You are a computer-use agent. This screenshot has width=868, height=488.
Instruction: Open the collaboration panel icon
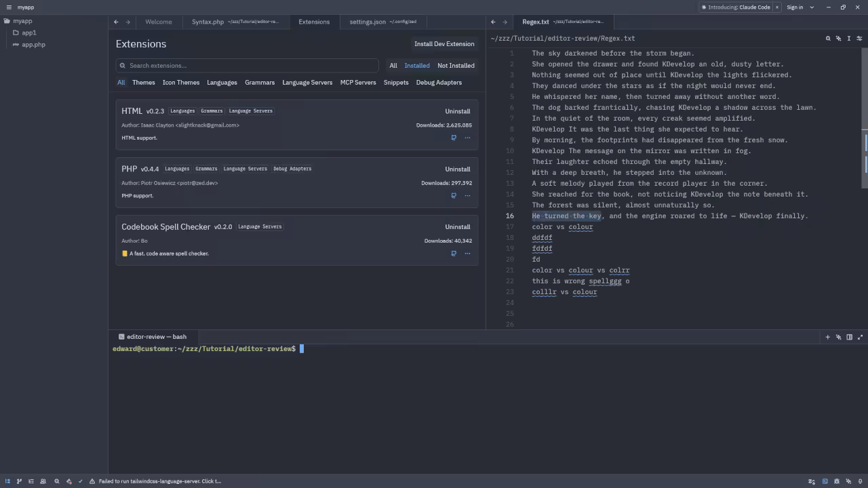pyautogui.click(x=43, y=481)
